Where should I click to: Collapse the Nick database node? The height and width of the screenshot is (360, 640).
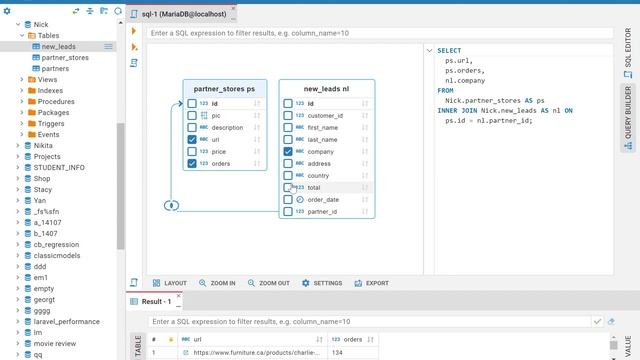click(x=18, y=24)
